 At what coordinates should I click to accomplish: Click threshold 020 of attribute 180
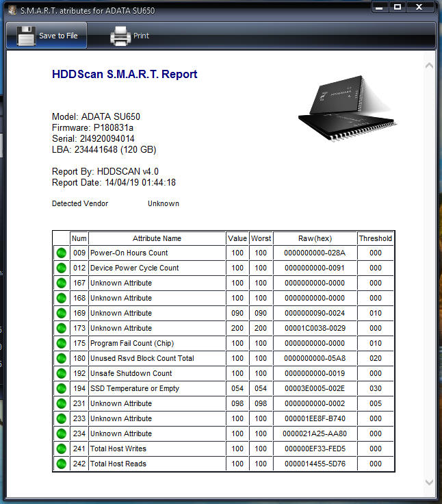(x=376, y=358)
